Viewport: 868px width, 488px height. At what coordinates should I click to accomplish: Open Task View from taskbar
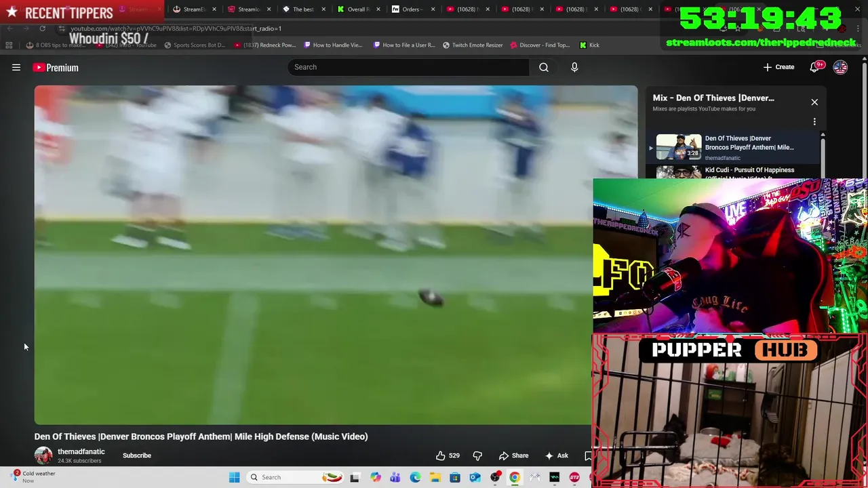tap(355, 477)
